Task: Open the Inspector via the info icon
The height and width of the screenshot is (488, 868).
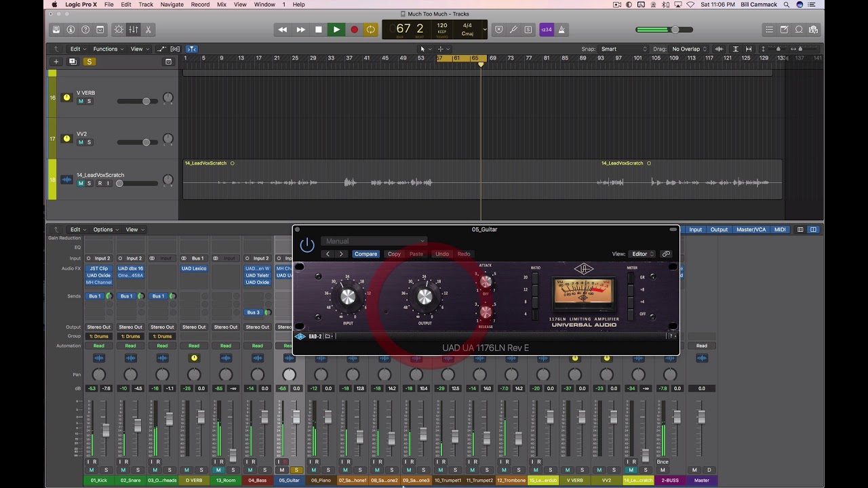Action: tap(71, 30)
